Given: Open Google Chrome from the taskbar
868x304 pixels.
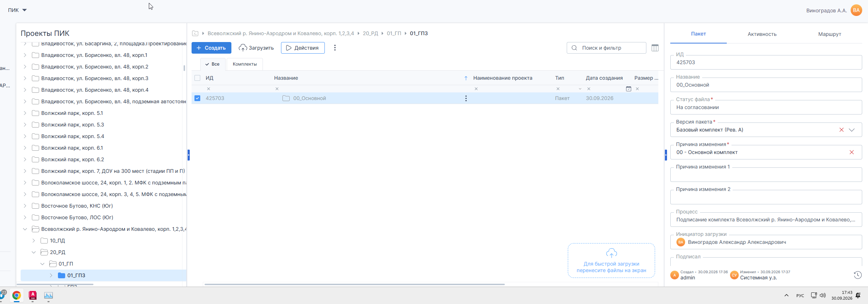Looking at the screenshot, I should tap(17, 295).
